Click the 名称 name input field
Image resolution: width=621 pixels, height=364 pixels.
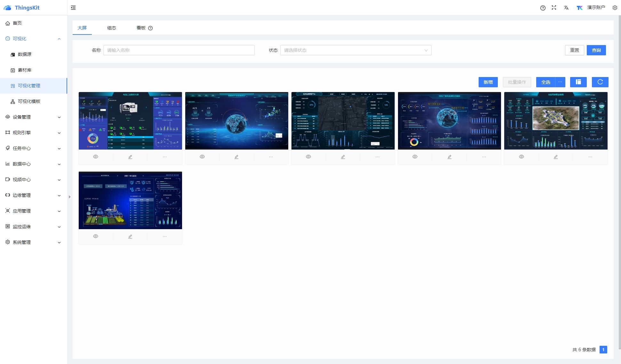[x=179, y=50]
